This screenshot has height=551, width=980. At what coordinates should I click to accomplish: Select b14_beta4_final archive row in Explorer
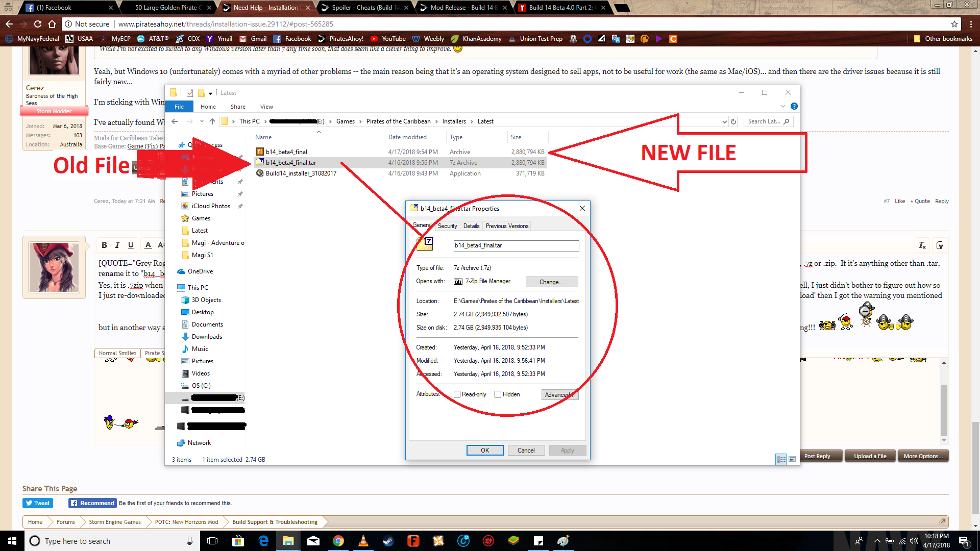tap(400, 152)
